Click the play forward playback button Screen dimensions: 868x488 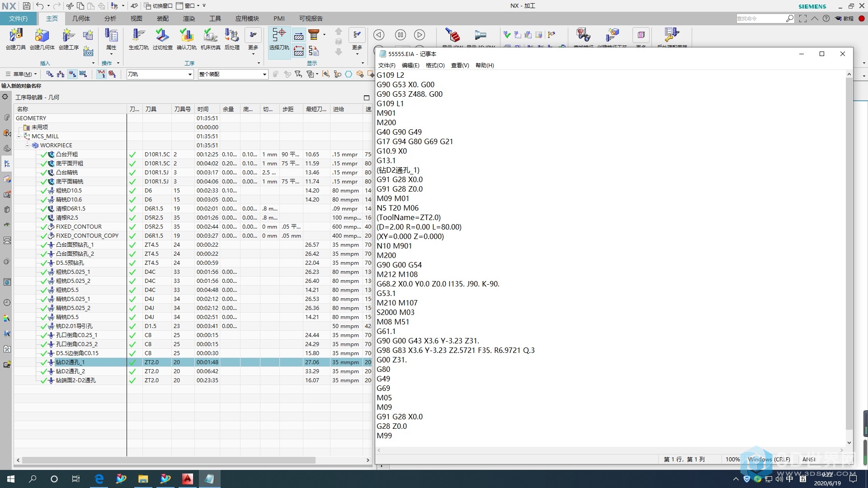(x=420, y=35)
